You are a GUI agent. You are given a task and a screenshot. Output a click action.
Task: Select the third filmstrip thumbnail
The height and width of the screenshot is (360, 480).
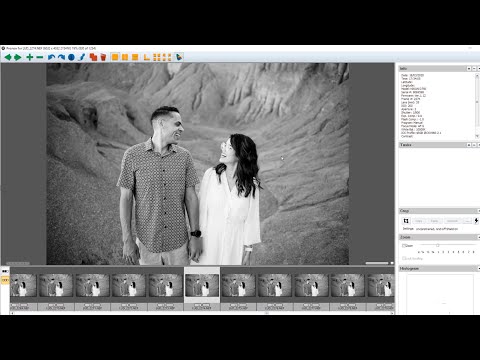tap(92, 286)
